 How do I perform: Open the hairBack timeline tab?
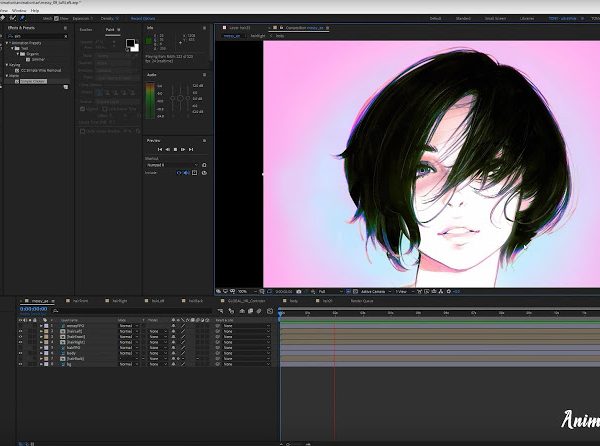(x=196, y=301)
